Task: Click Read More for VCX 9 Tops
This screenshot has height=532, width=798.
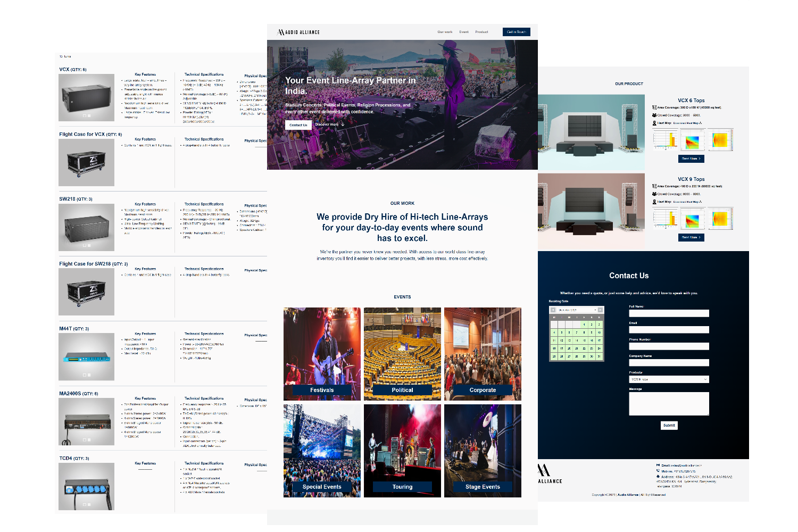Action: click(691, 237)
